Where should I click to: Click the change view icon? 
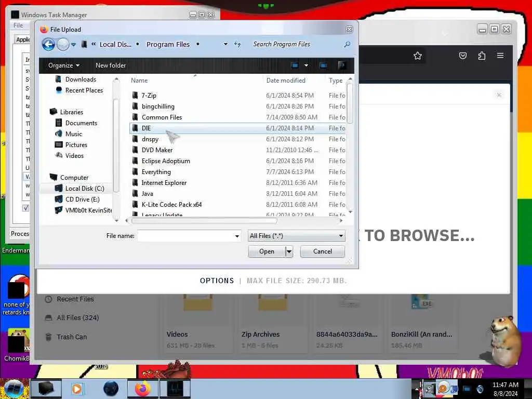point(295,65)
